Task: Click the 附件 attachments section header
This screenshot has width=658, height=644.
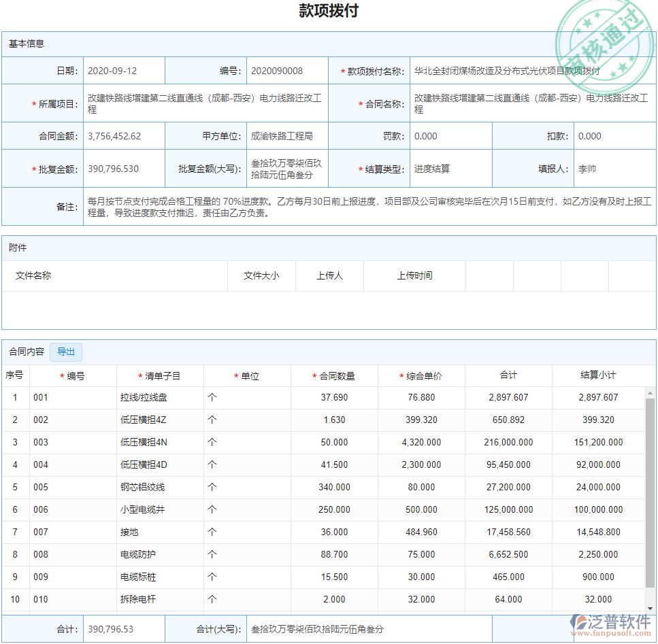Action: pos(18,247)
